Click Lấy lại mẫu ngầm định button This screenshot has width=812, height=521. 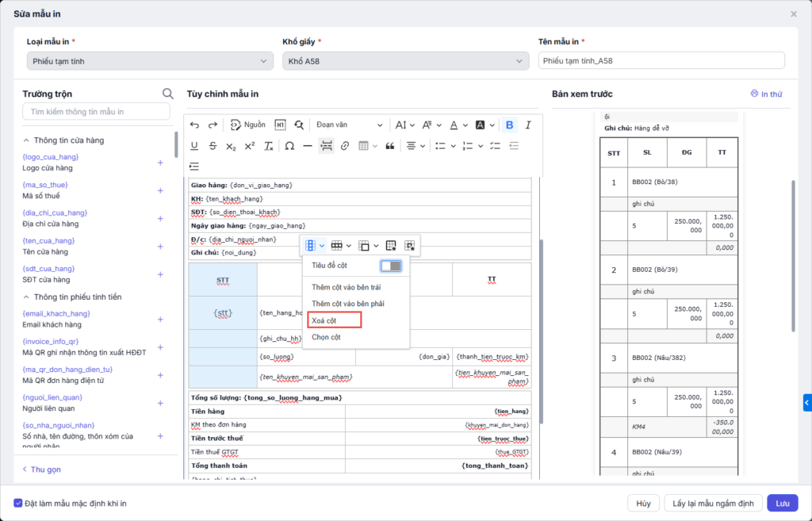click(713, 503)
